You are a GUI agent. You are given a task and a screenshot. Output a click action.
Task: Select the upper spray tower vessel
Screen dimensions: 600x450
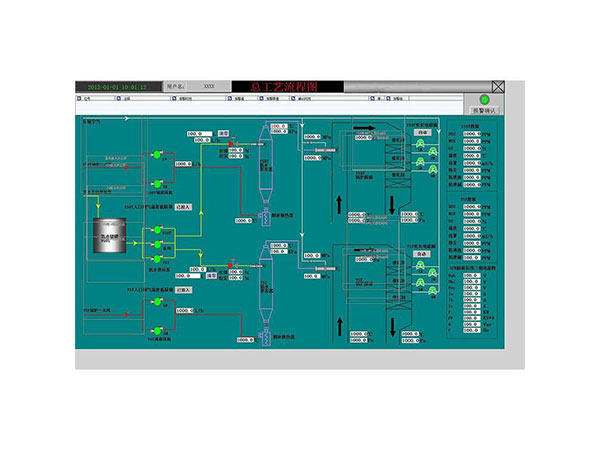(267, 170)
